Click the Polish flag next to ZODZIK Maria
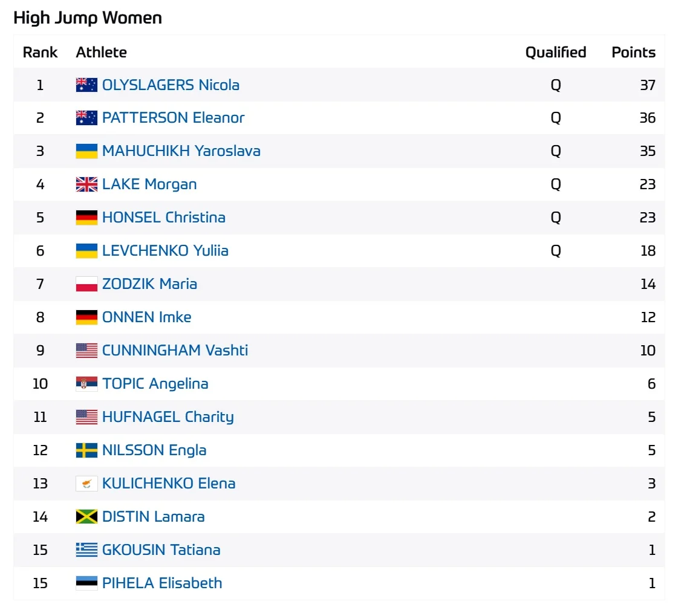This screenshot has width=690, height=616. tap(86, 284)
